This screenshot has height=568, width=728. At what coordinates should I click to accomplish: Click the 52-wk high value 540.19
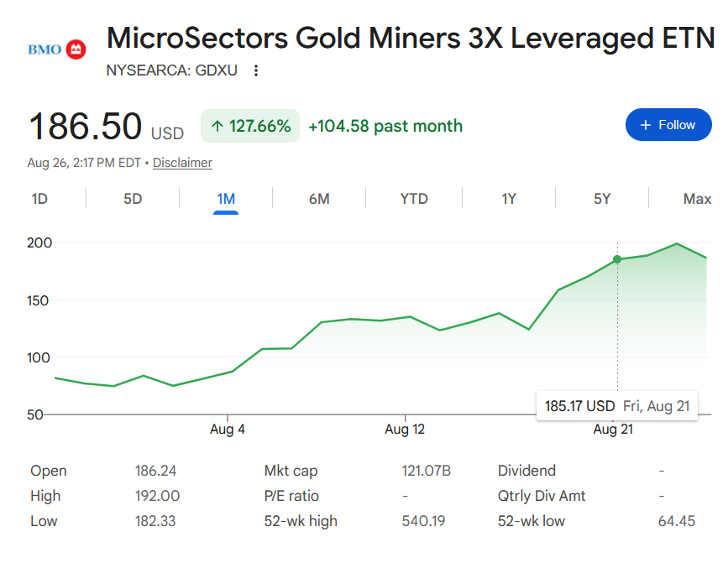423,521
